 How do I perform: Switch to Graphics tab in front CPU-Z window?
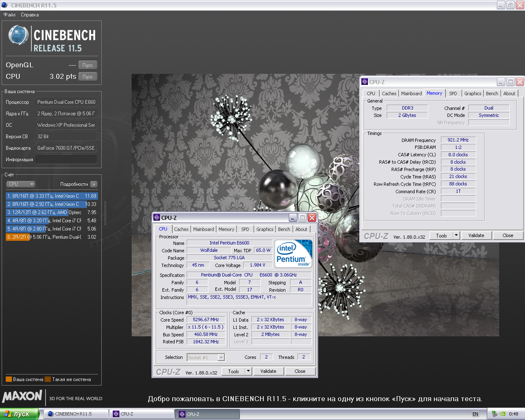(265, 229)
